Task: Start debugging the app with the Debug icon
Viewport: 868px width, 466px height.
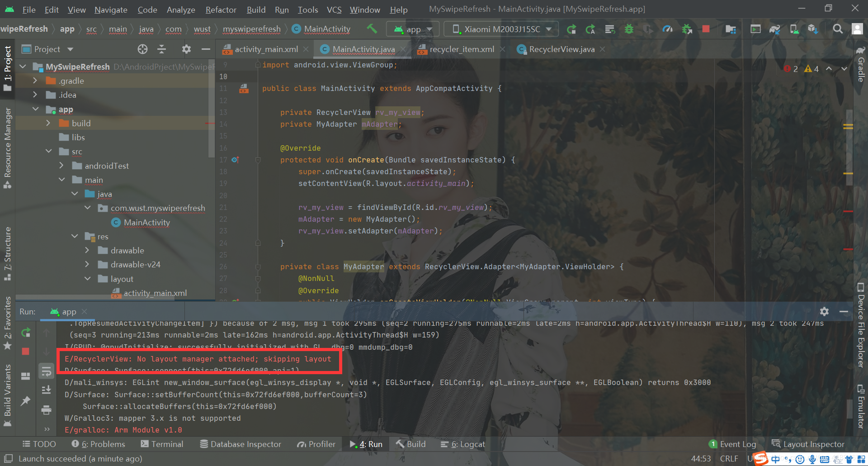Action: (x=629, y=29)
